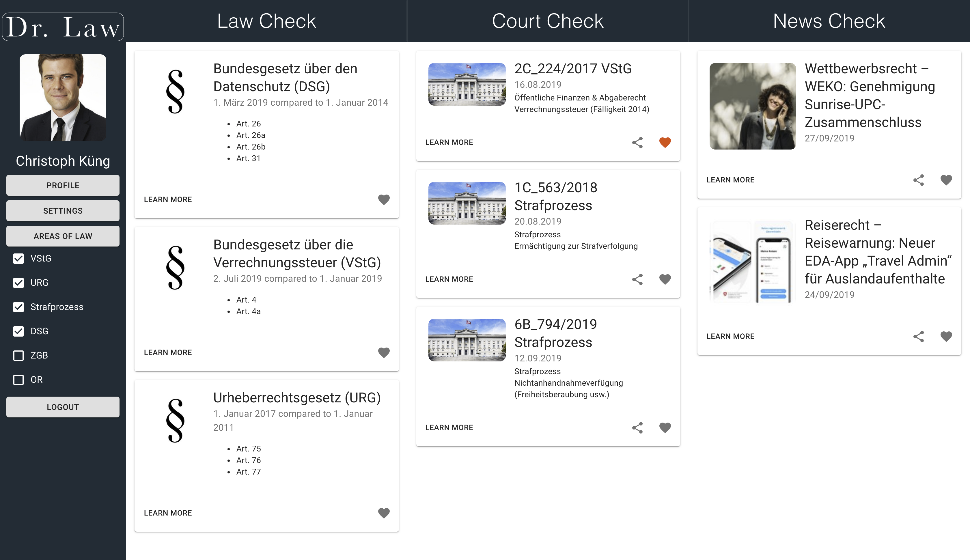
Task: Learn more about 1C_563/2018 Strafprozess
Action: (x=449, y=279)
